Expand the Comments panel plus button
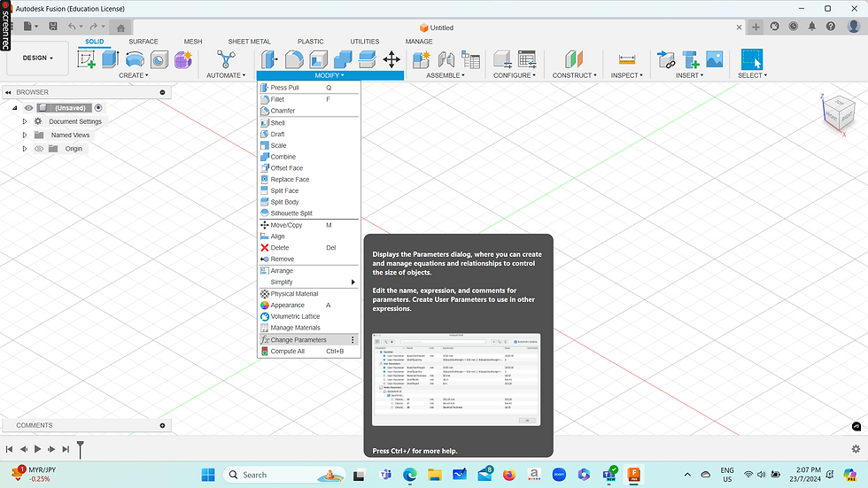The width and height of the screenshot is (868, 488). coord(163,425)
